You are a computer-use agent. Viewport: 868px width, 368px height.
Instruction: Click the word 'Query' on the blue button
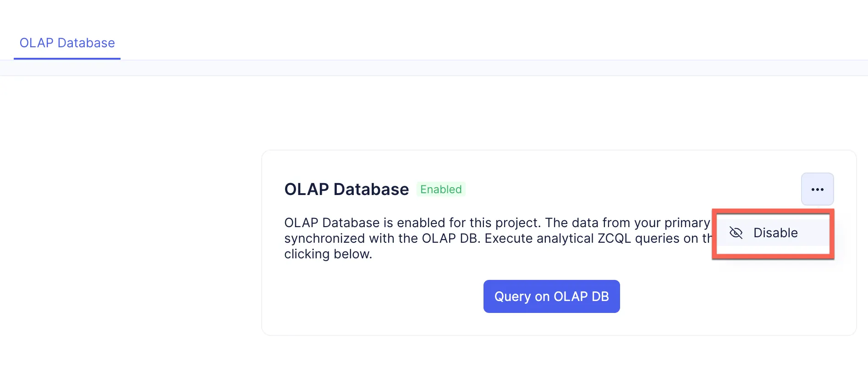512,296
